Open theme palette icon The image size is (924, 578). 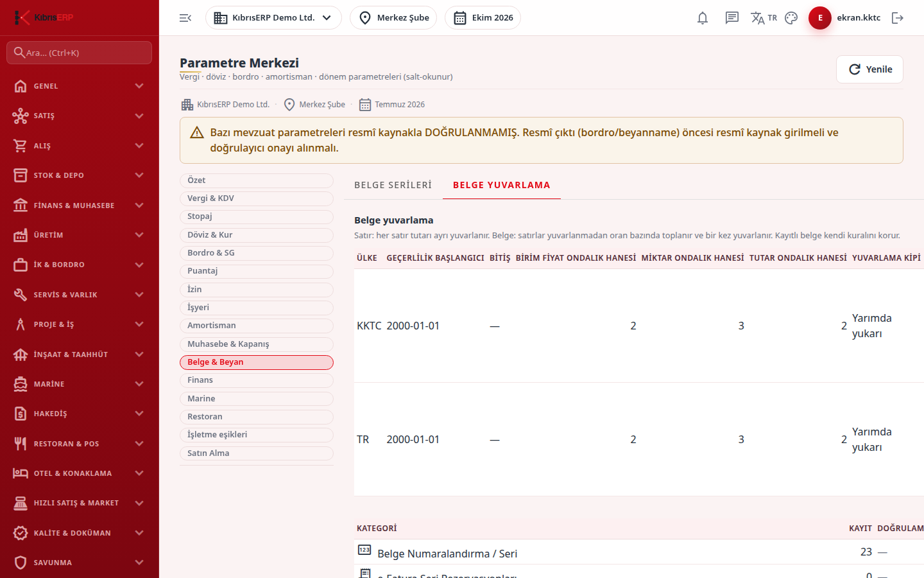791,18
